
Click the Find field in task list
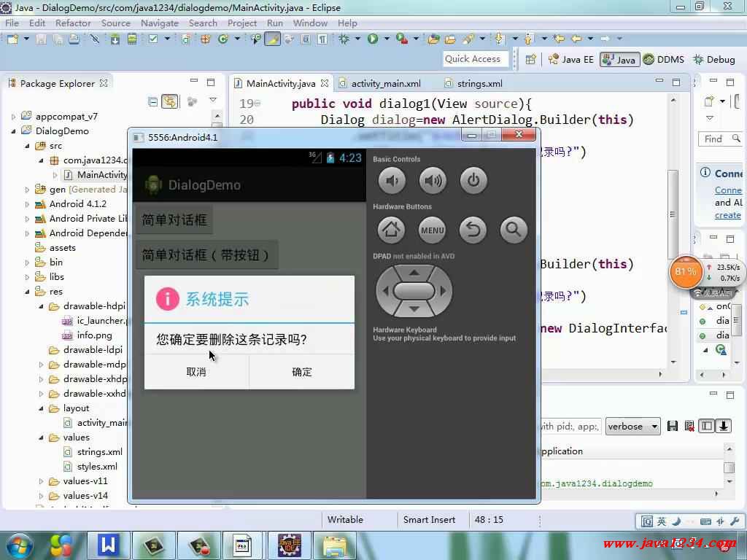point(719,139)
